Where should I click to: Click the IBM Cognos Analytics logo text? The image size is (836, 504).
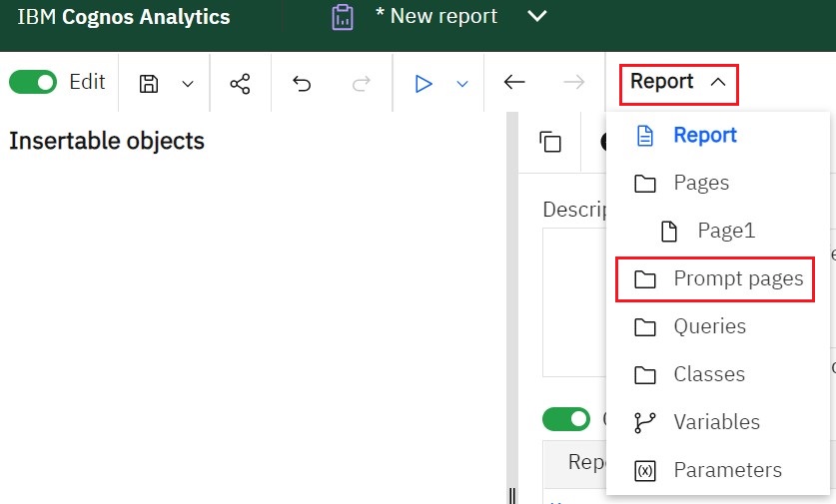point(124,17)
